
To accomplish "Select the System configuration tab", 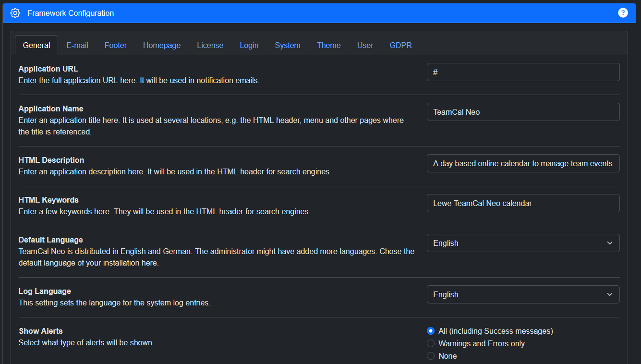I will point(287,45).
